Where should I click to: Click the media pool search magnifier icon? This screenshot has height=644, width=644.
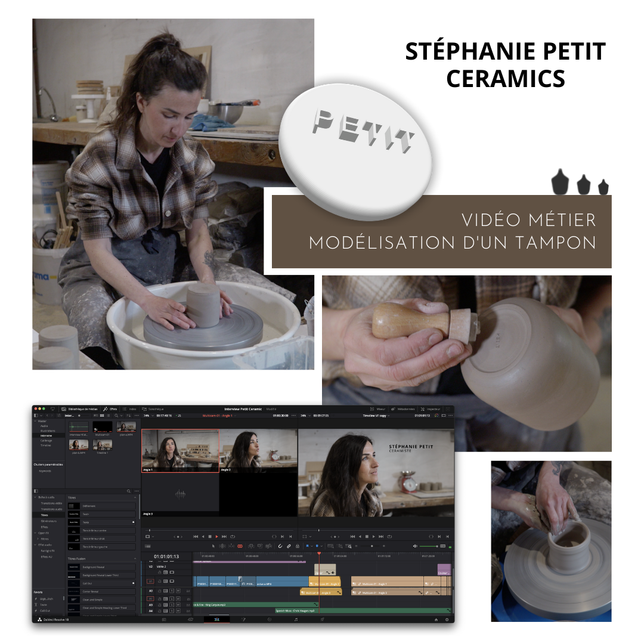point(116,416)
